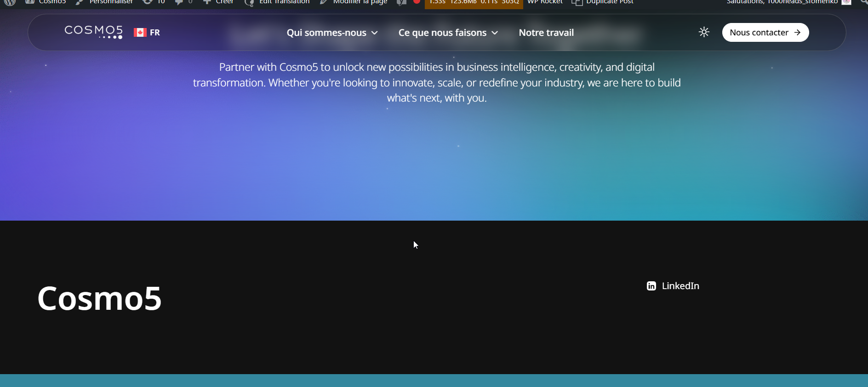This screenshot has width=868, height=387.
Task: Click the LinkedIn logo icon
Action: [651, 286]
